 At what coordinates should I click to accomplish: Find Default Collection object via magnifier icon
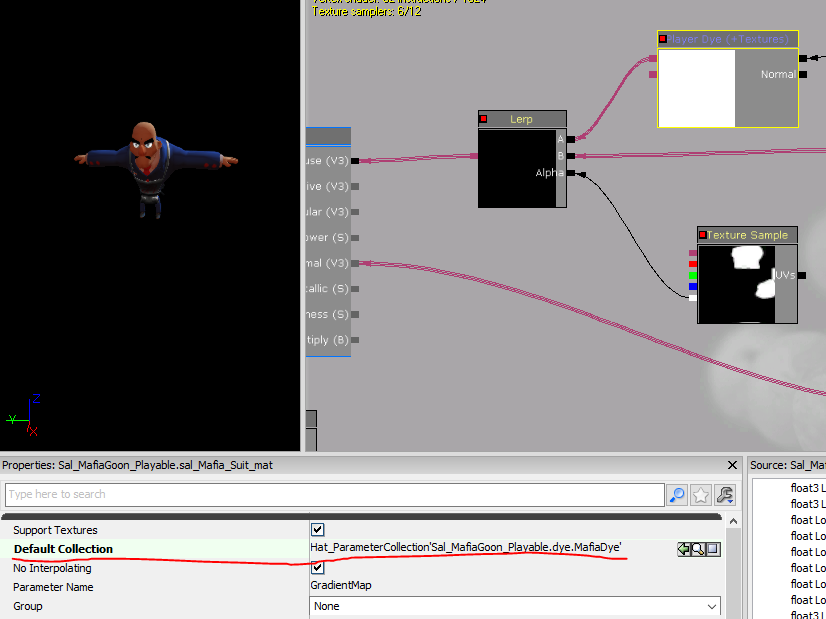tap(698, 549)
